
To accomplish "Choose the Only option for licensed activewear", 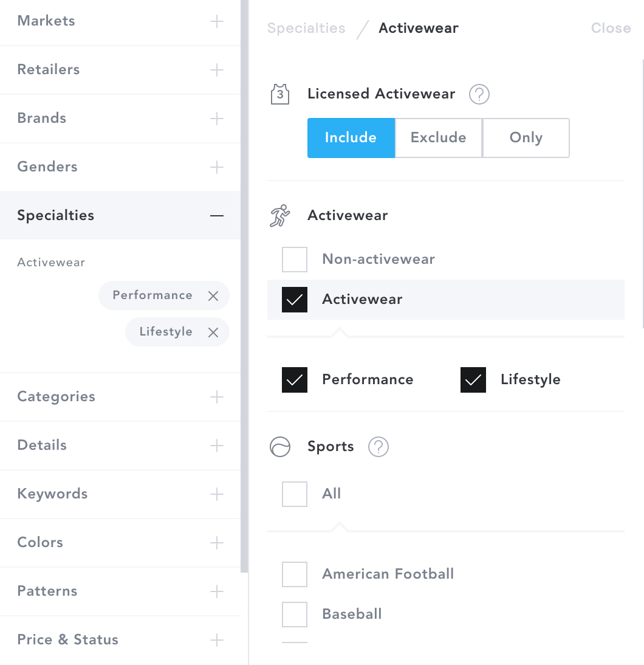I will pyautogui.click(x=526, y=138).
